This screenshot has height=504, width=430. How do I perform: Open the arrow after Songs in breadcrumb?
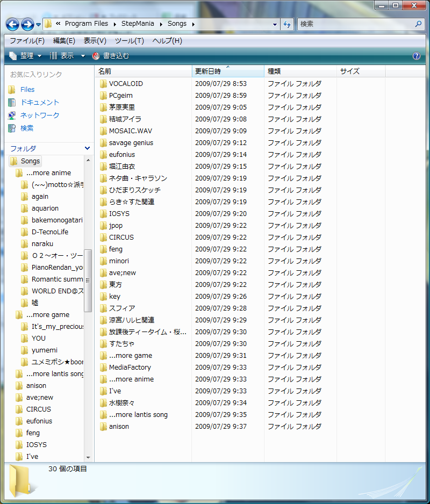193,24
